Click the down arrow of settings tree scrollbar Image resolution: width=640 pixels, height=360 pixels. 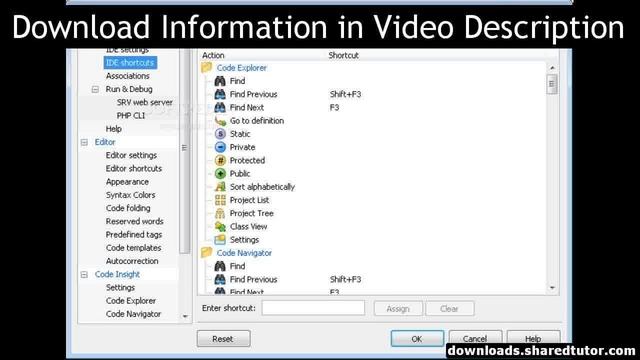point(185,316)
